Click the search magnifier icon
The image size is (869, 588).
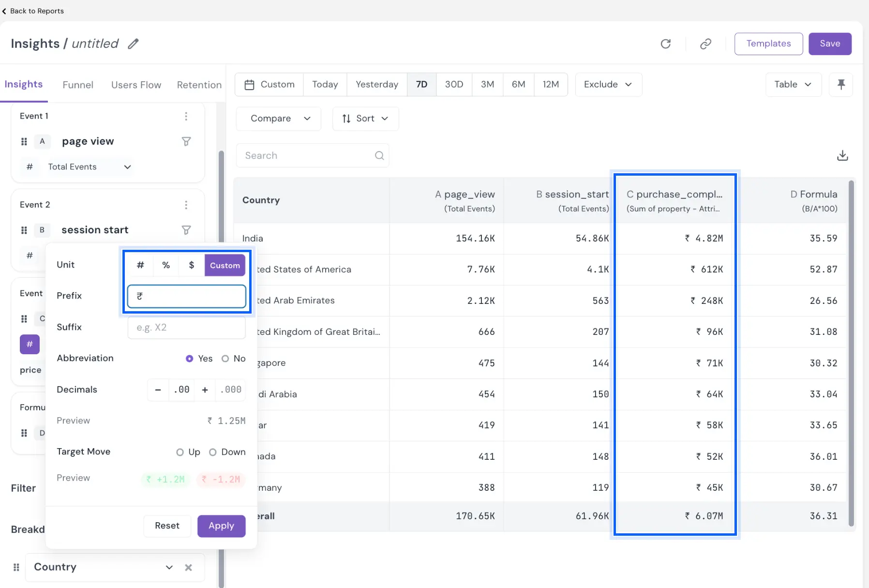tap(379, 155)
